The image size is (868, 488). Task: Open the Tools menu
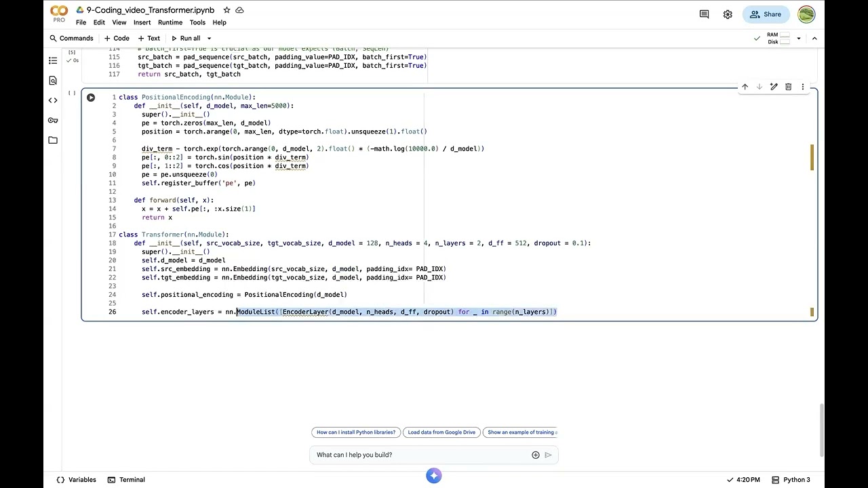point(197,22)
